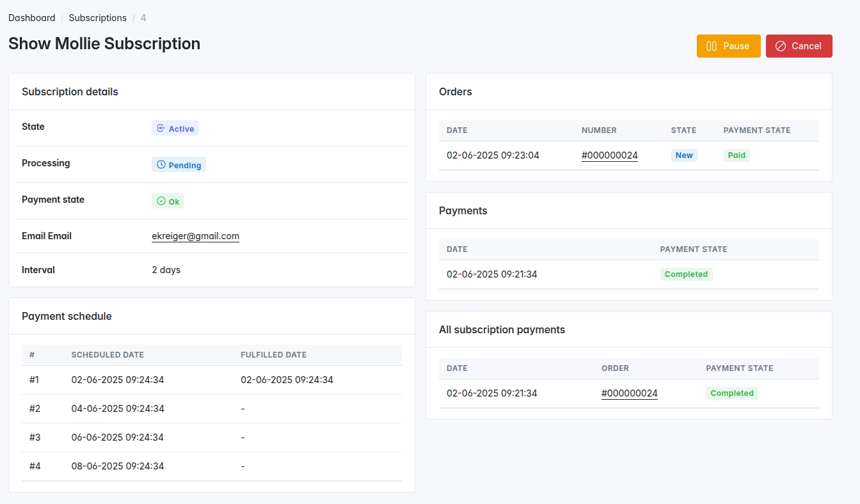Click the Active state badge icon
Image resolution: width=860 pixels, height=504 pixels.
pos(161,129)
